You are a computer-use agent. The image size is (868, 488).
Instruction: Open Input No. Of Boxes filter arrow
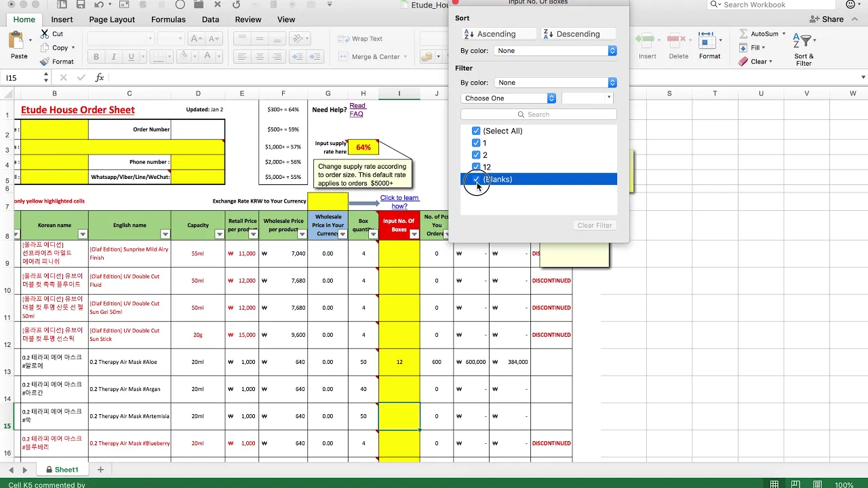point(414,235)
